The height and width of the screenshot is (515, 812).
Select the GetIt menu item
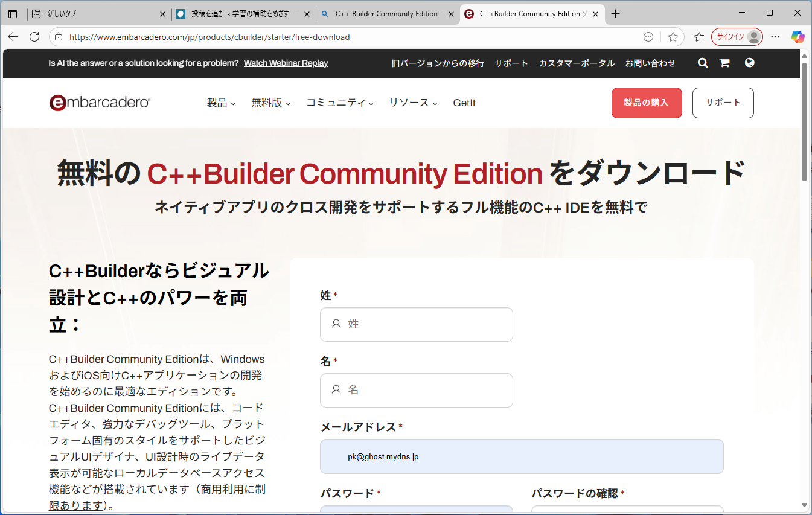[x=464, y=103]
